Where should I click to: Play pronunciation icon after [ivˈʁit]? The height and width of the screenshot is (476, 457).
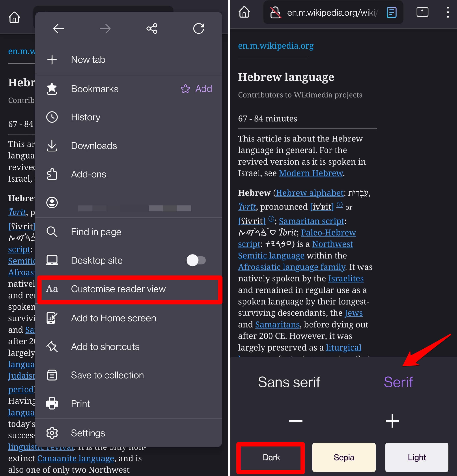pos(339,205)
